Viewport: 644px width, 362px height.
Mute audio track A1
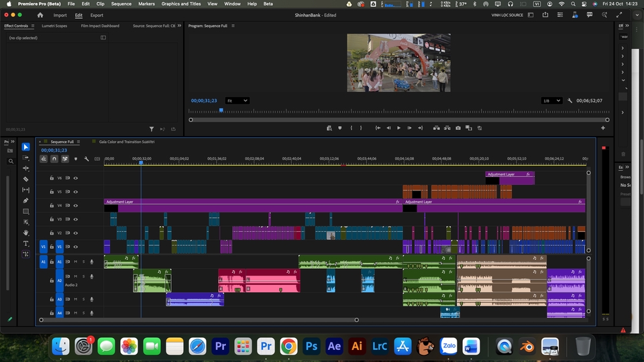coord(75,261)
